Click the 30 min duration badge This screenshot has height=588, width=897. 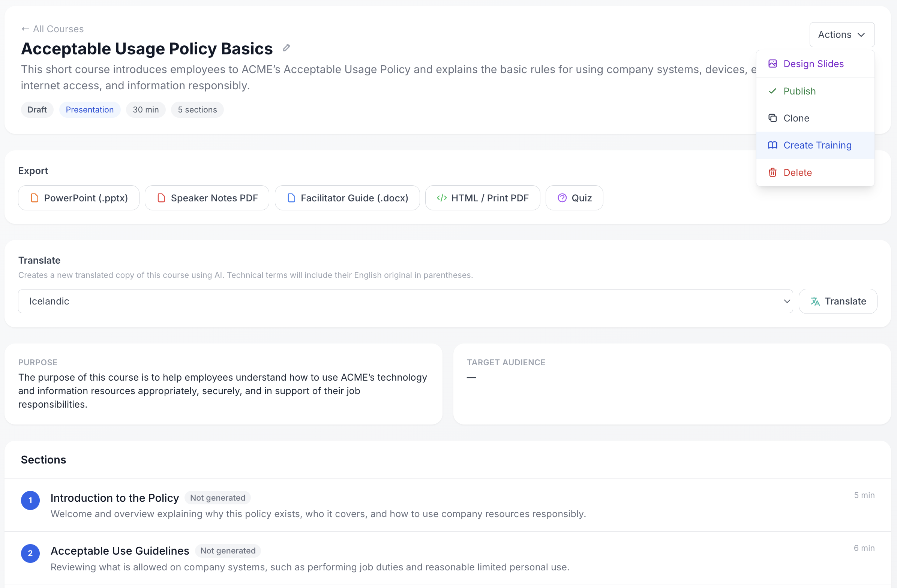pos(145,109)
